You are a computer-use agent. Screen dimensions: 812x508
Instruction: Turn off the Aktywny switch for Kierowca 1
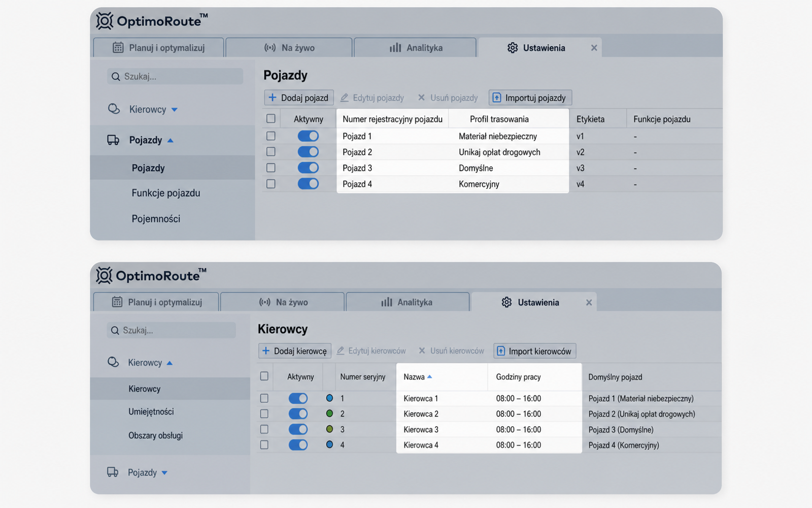(298, 398)
